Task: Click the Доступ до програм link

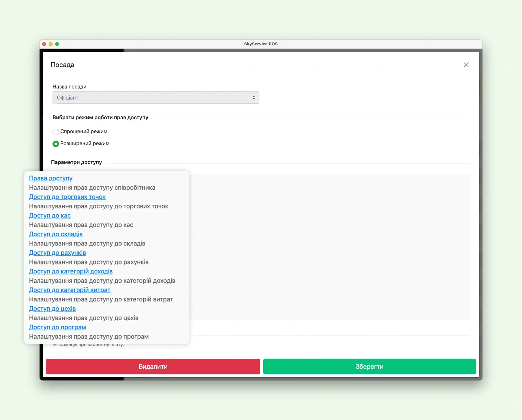Action: pos(57,327)
